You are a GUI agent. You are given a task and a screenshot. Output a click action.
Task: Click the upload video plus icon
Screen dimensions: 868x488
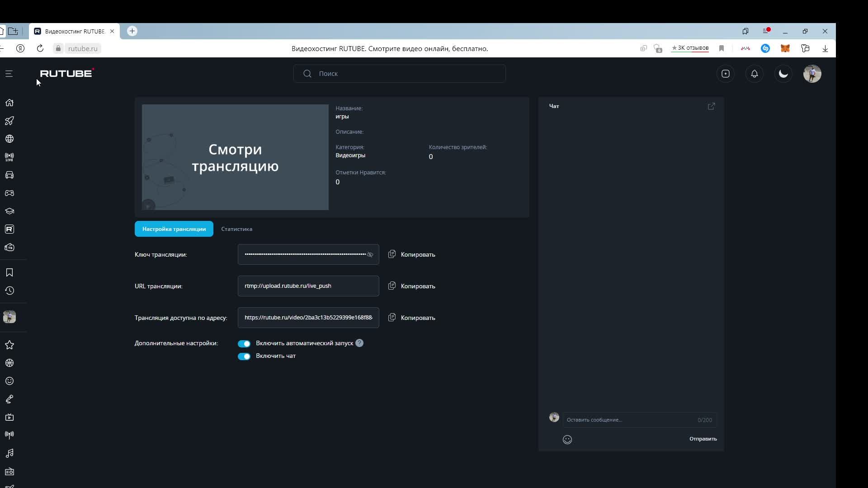pyautogui.click(x=725, y=74)
